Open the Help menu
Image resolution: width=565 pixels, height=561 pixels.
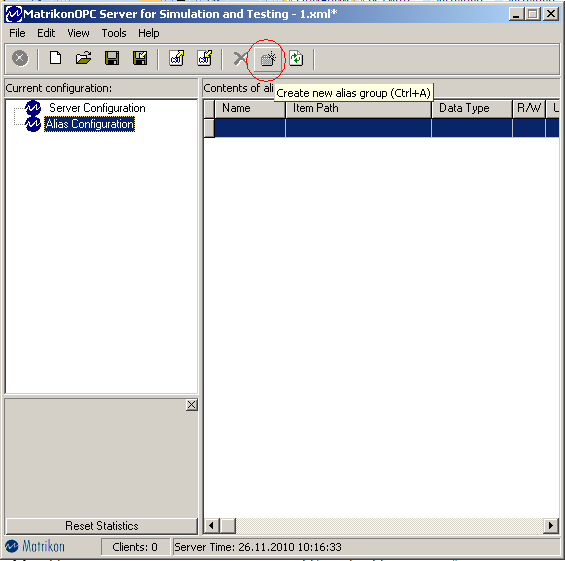click(148, 33)
